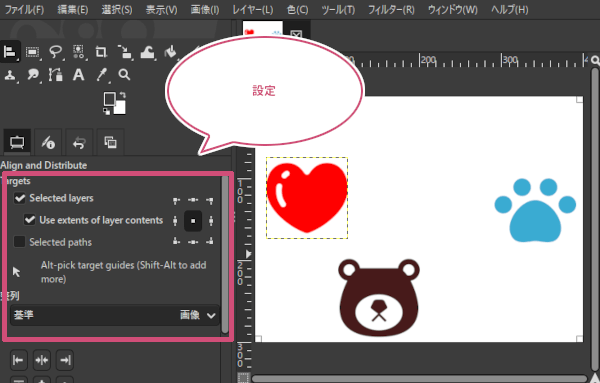Align targets to horizontal center
The image size is (600, 383).
(42, 360)
